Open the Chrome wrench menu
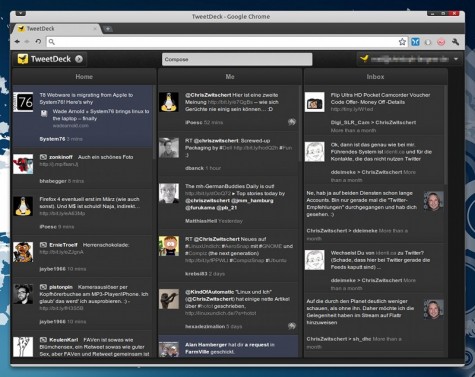Screen dimensions: 475x377 coord(455,42)
